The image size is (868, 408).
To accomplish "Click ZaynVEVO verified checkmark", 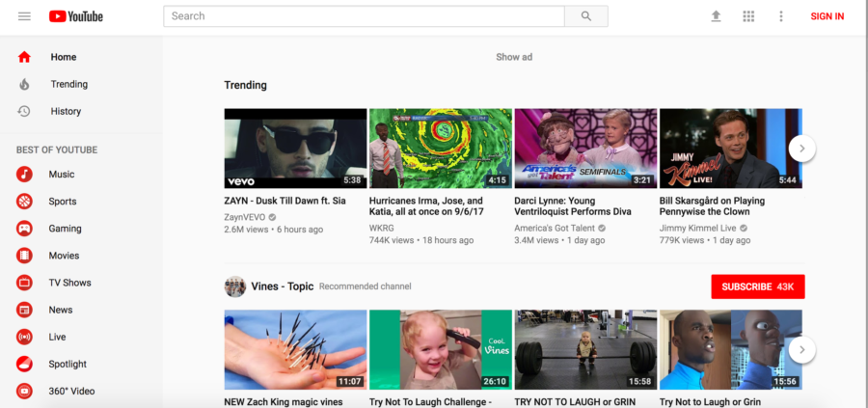I will (272, 217).
